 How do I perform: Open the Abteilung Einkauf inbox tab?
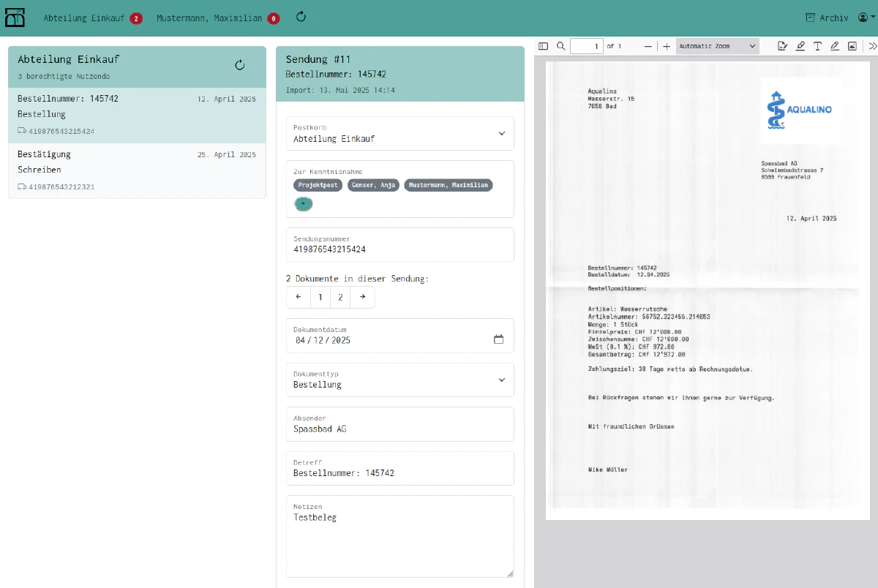[92, 18]
